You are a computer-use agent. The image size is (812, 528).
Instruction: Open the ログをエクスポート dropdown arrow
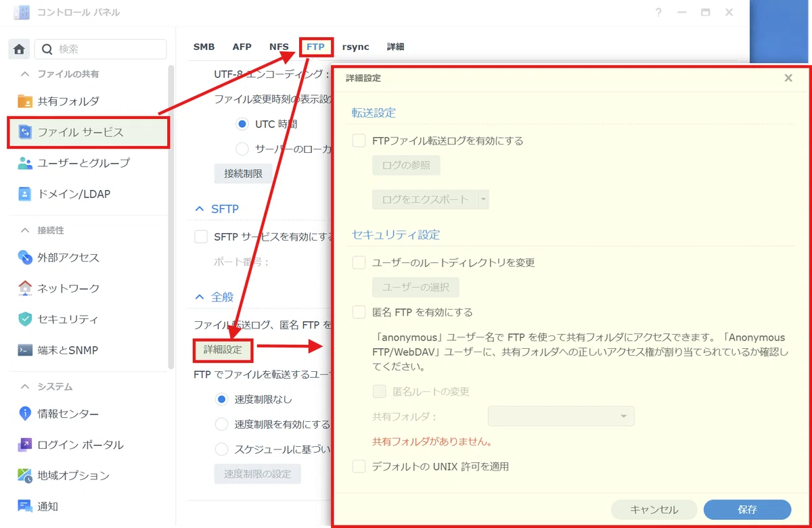483,199
